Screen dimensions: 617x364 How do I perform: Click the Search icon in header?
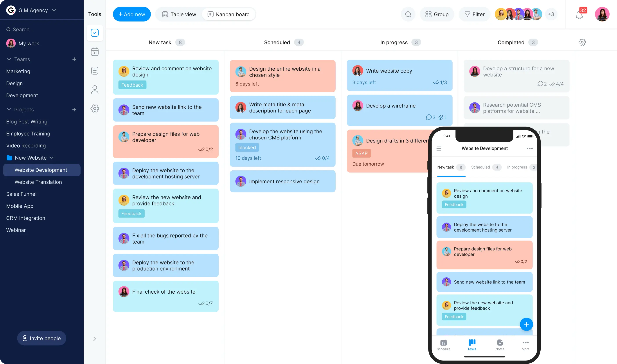point(408,14)
